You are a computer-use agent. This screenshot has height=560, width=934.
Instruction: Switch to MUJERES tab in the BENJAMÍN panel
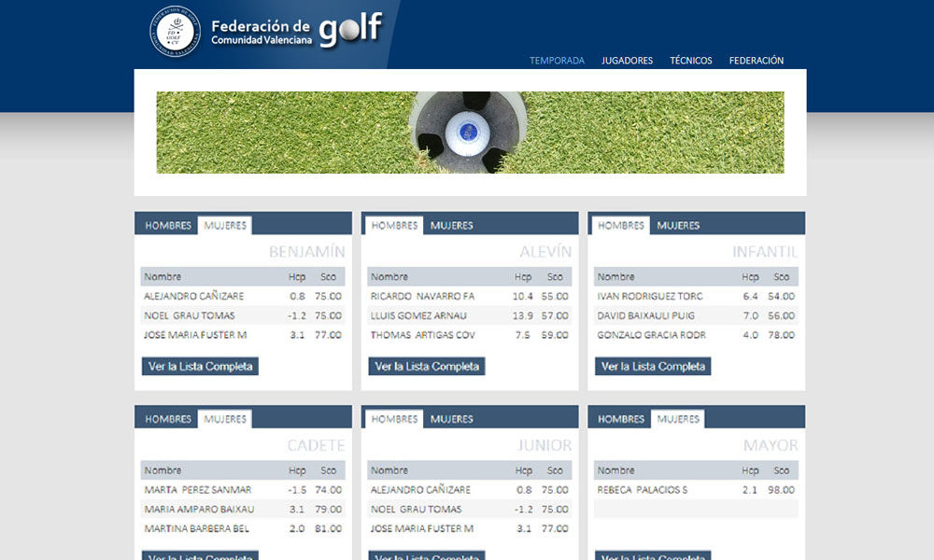224,225
